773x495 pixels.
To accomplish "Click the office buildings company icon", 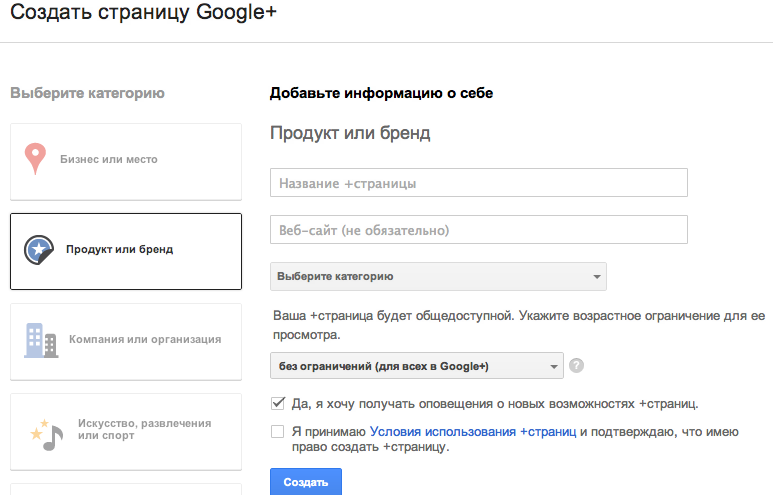I will [x=40, y=340].
